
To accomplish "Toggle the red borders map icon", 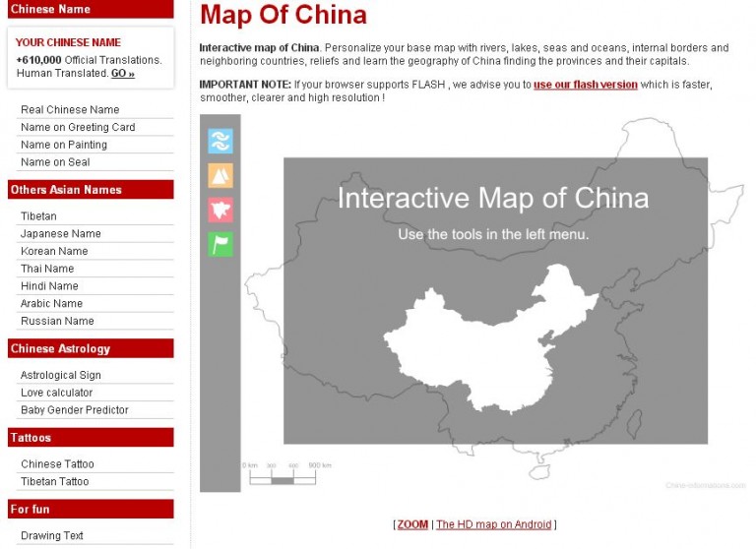I will 220,210.
